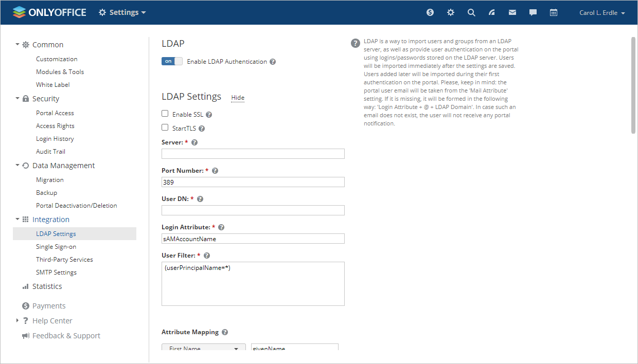The width and height of the screenshot is (638, 364).
Task: Click the Feed icon in the header
Action: (x=492, y=12)
